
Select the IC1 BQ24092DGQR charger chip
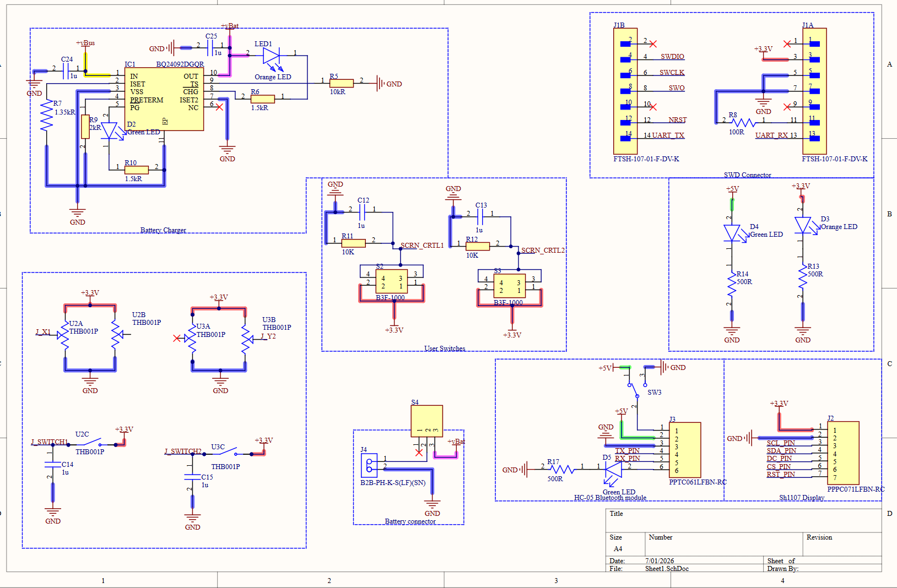click(x=164, y=99)
